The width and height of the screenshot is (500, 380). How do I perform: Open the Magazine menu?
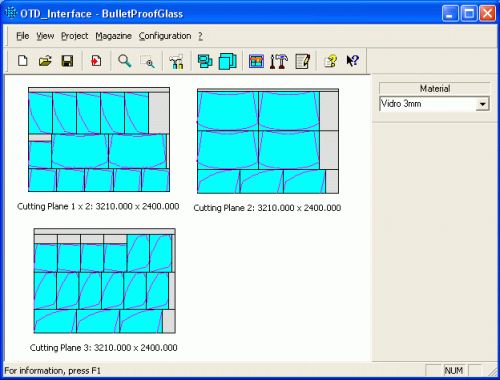(x=113, y=36)
